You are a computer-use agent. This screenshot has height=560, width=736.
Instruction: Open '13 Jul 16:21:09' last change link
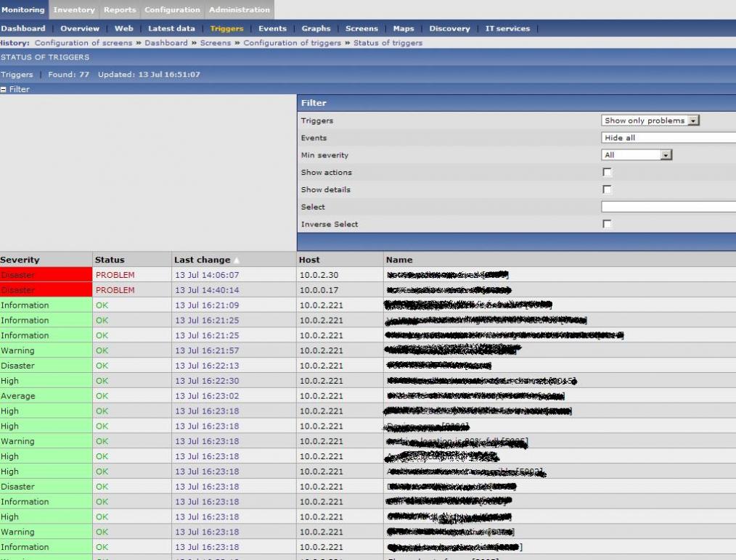pos(207,305)
